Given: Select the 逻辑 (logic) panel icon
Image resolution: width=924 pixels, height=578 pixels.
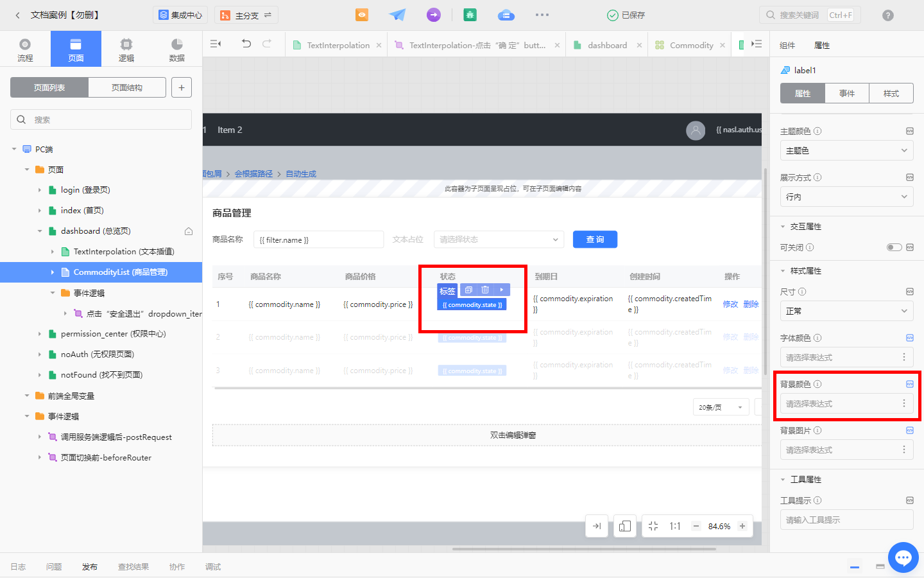Looking at the screenshot, I should coord(126,48).
